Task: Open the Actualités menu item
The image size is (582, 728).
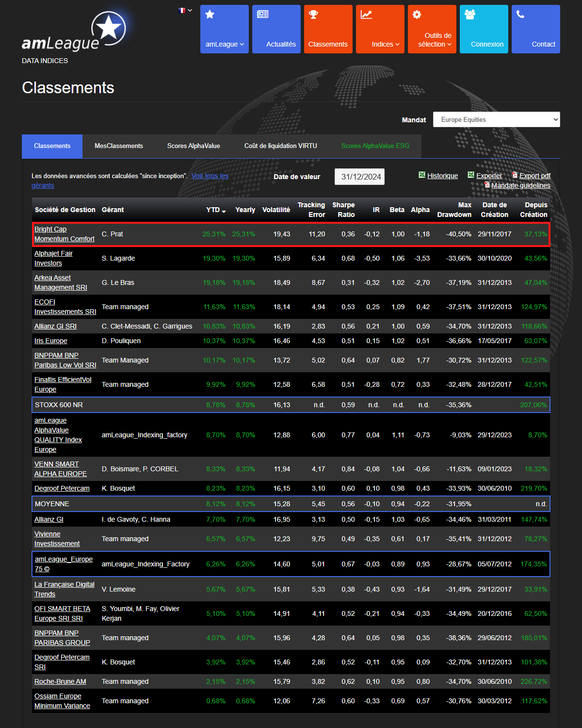Action: pyautogui.click(x=276, y=29)
